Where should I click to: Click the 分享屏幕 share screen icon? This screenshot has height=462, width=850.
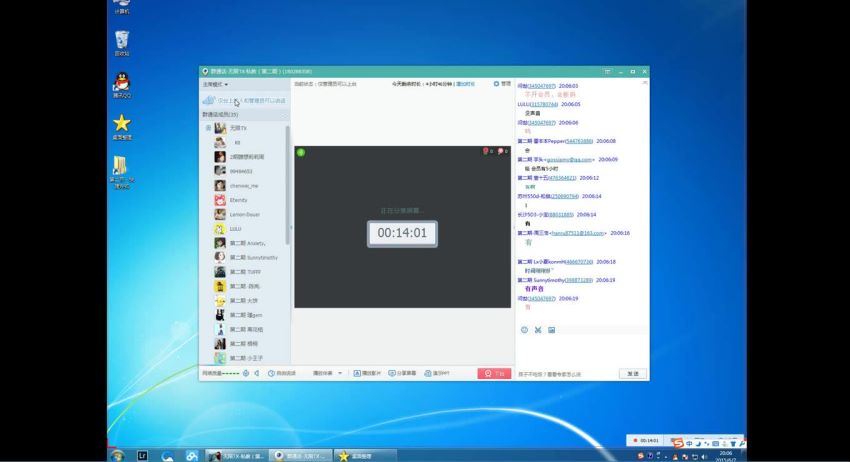click(x=392, y=374)
